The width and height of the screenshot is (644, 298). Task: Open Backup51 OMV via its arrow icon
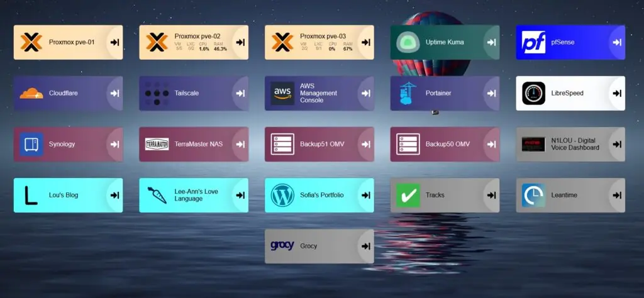366,144
